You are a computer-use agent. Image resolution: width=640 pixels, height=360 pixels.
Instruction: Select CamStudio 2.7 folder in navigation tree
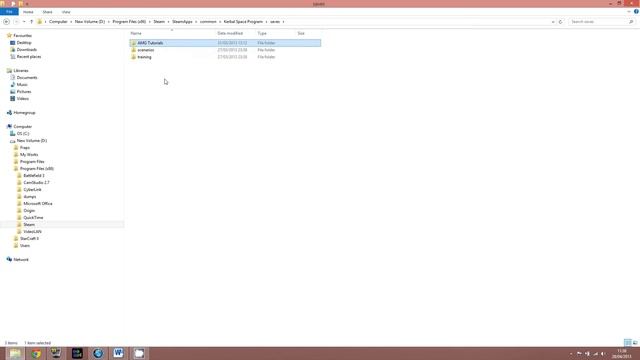pos(36,182)
